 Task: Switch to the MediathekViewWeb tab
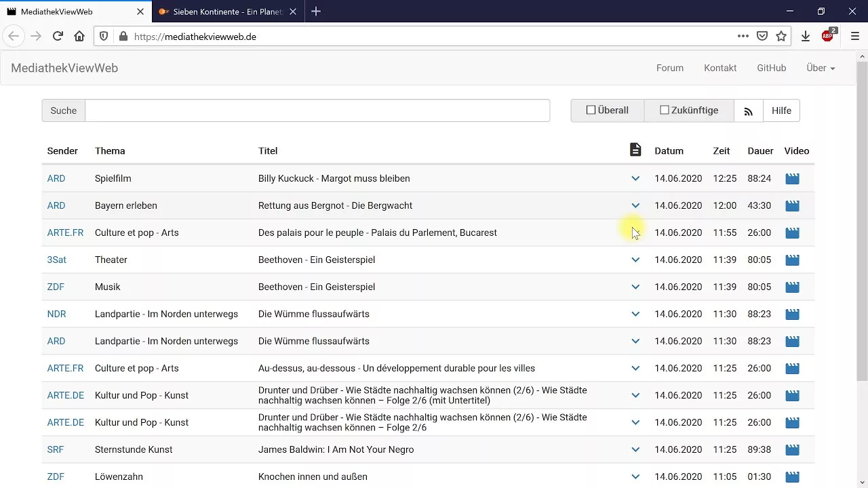[x=75, y=12]
